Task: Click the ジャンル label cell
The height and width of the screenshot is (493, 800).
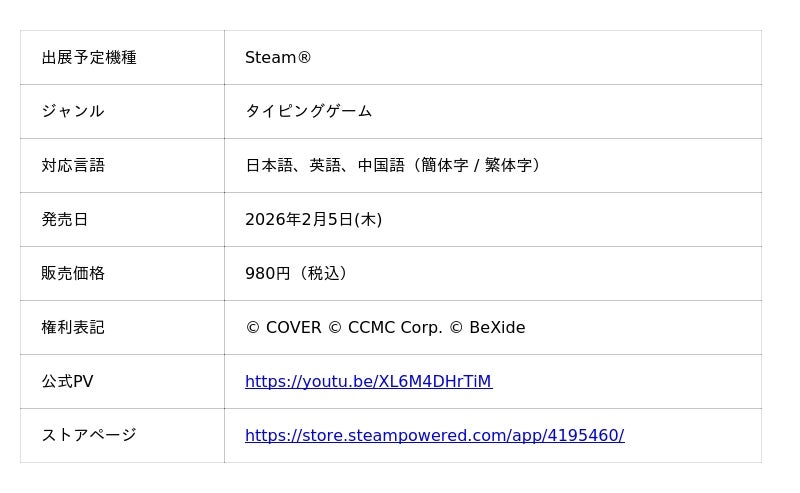Action: coord(73,111)
